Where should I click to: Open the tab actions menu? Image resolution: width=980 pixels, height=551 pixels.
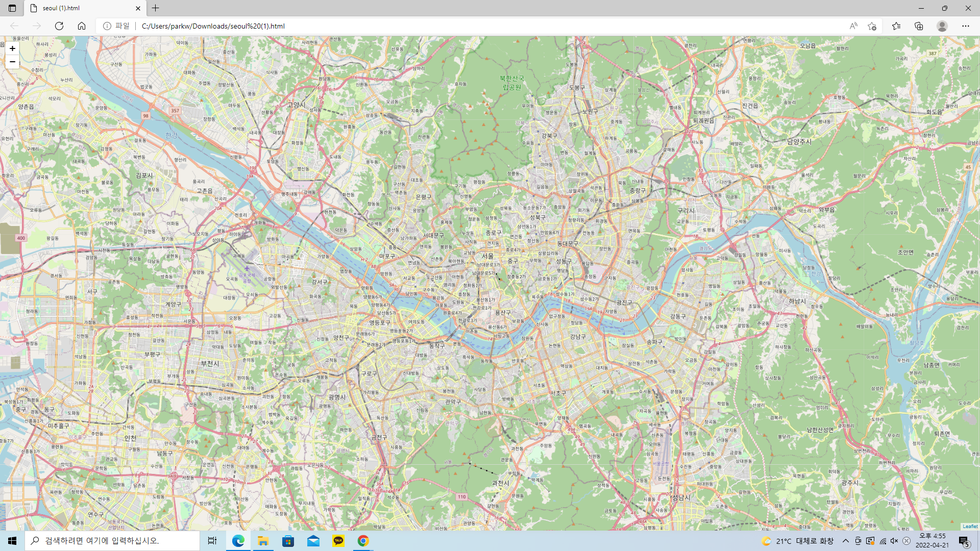pos(12,8)
